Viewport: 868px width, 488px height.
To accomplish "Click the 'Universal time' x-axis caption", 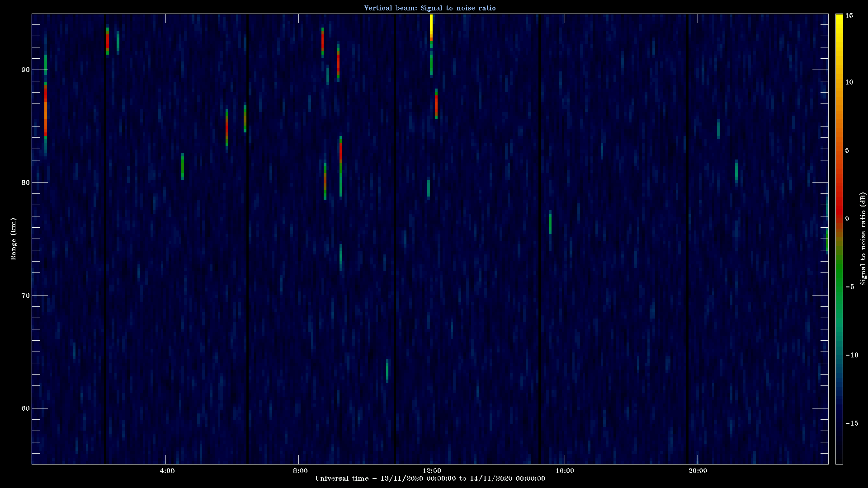I will (x=430, y=479).
